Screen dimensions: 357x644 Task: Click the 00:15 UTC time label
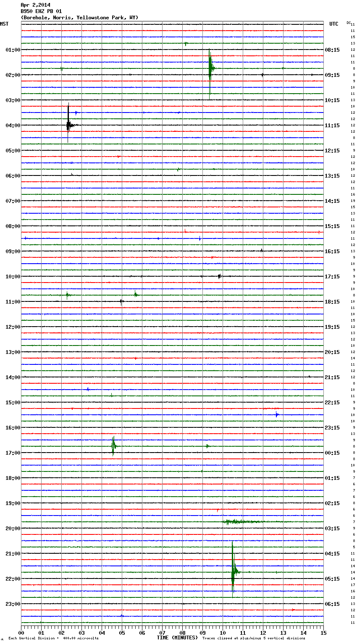click(x=332, y=453)
